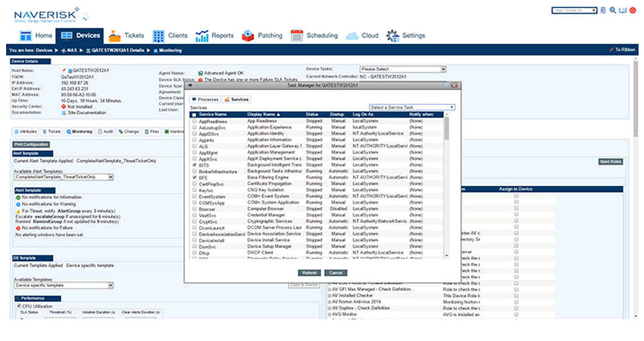Expand AV Installed Checker row

tap(329, 295)
